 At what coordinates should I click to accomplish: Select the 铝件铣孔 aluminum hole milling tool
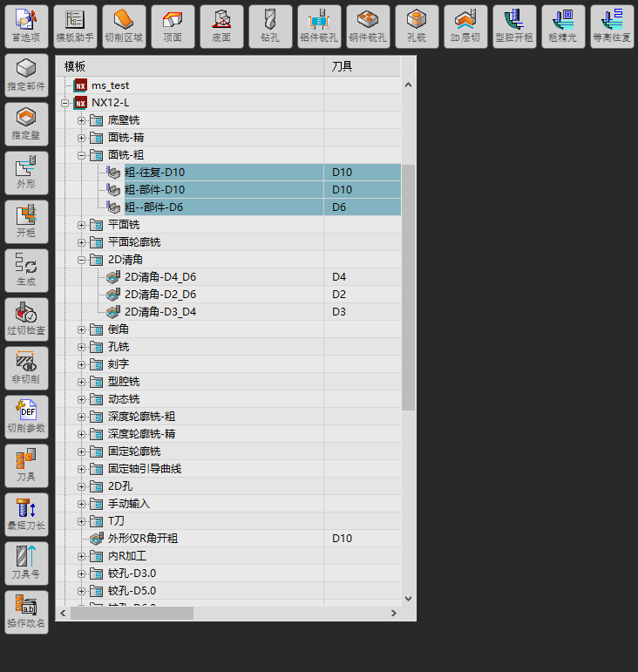pos(319,26)
